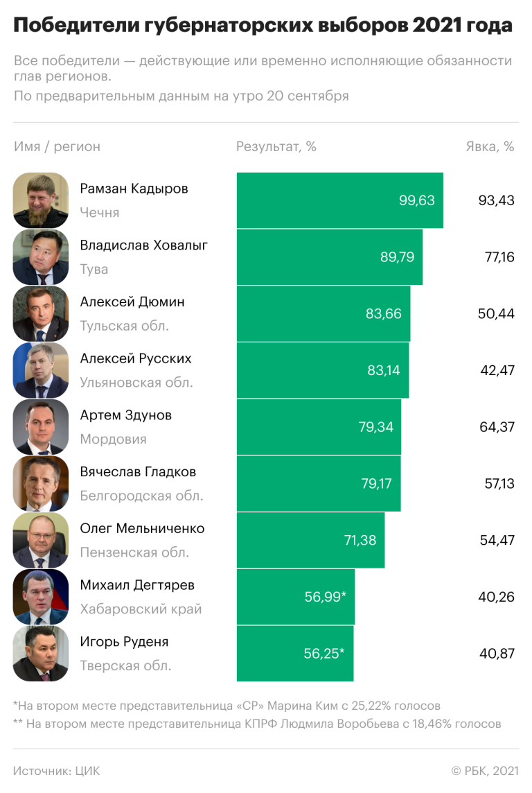Click Ramzan Kadyrov's portrait thumbnail
The image size is (532, 793).
tap(40, 200)
